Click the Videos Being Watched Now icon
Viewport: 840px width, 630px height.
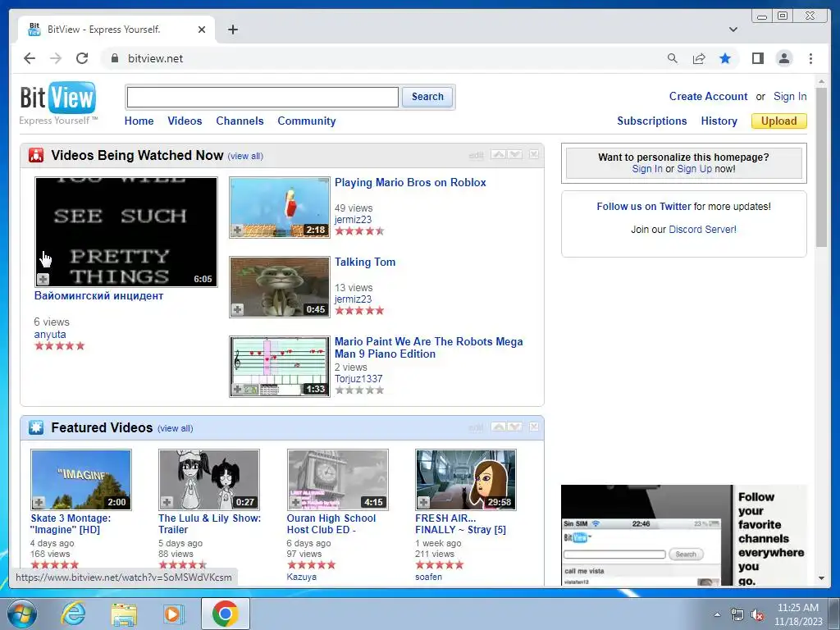pos(36,155)
